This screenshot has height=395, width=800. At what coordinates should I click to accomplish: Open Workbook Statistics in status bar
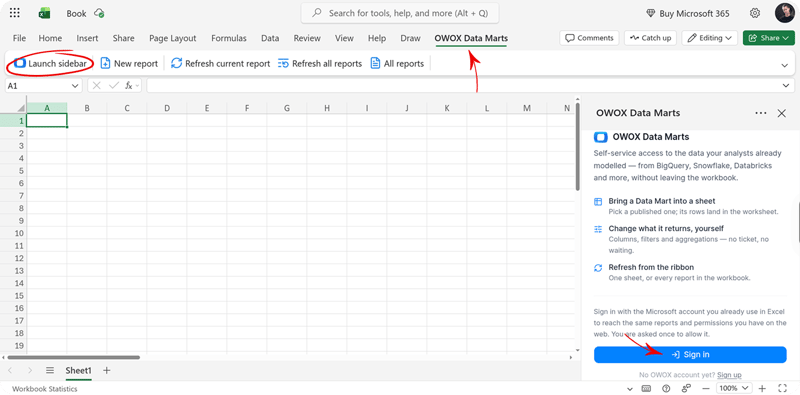45,389
